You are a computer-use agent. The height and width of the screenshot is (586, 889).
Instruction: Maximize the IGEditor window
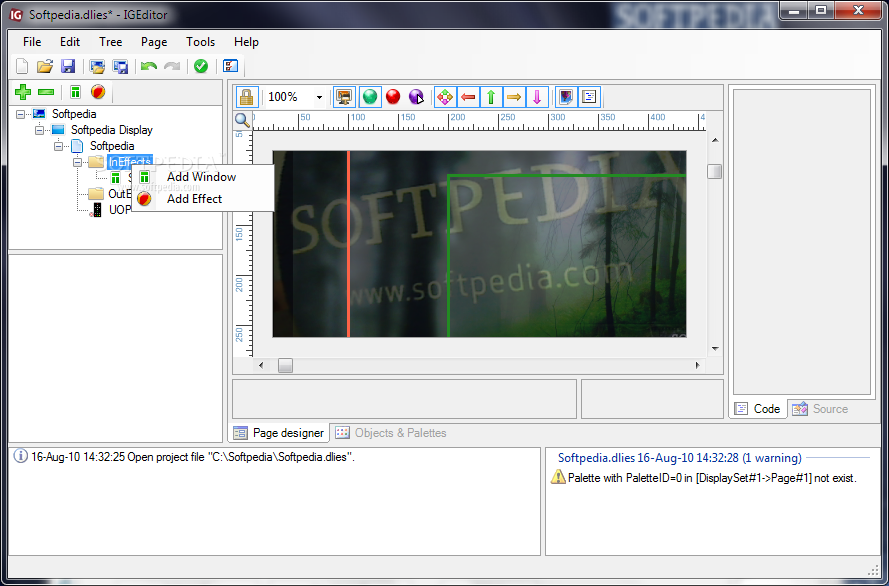click(x=821, y=10)
